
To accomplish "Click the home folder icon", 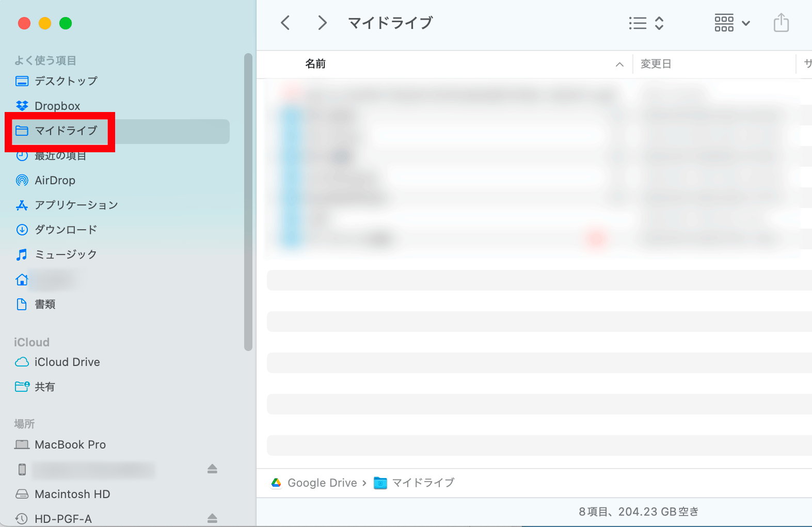I will (x=22, y=279).
